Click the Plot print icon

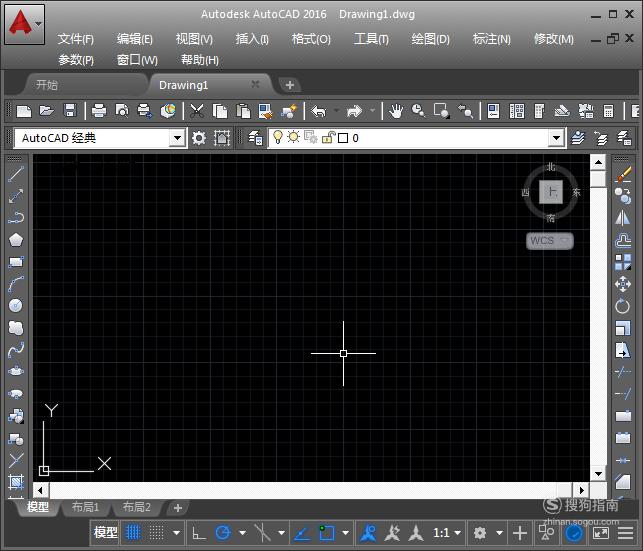pos(99,111)
